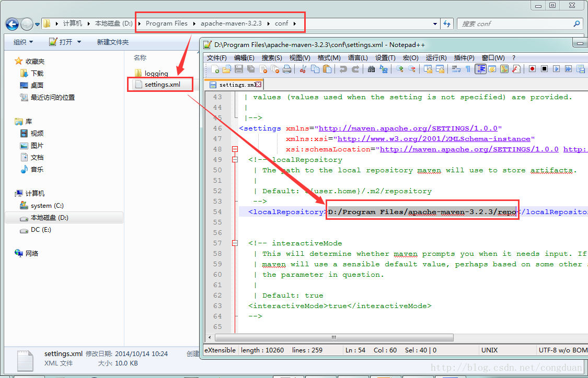Click the Synchronize vertical scrolling icon
Screen dimensions: 588x378
[x=428, y=69]
